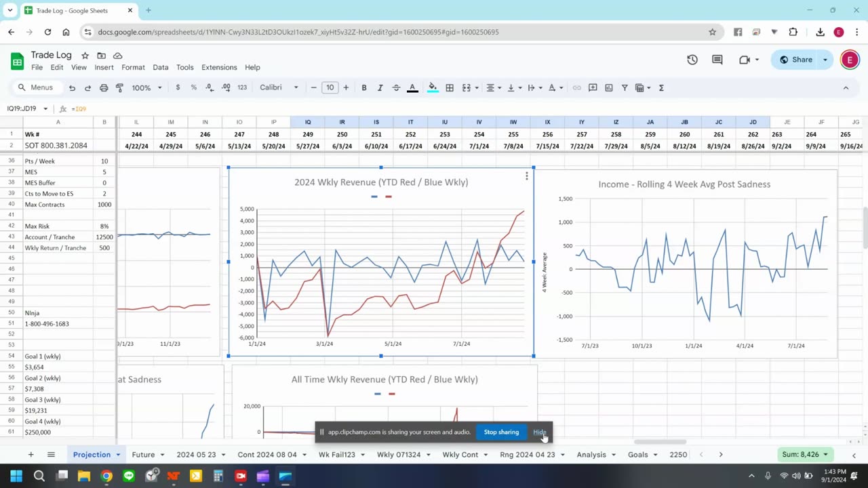
Task: Open Windows Start menu
Action: (x=16, y=476)
